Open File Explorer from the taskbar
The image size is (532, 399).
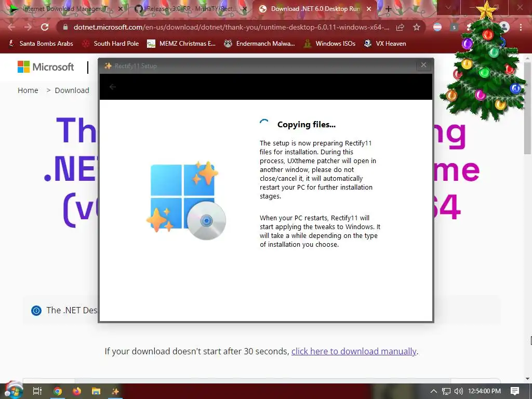coord(96,392)
